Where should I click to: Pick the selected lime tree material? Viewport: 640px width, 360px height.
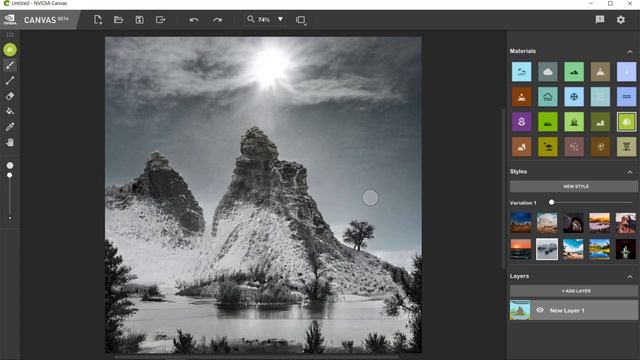click(626, 122)
